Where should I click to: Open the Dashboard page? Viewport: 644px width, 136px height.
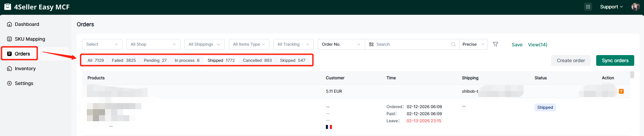coord(27,24)
